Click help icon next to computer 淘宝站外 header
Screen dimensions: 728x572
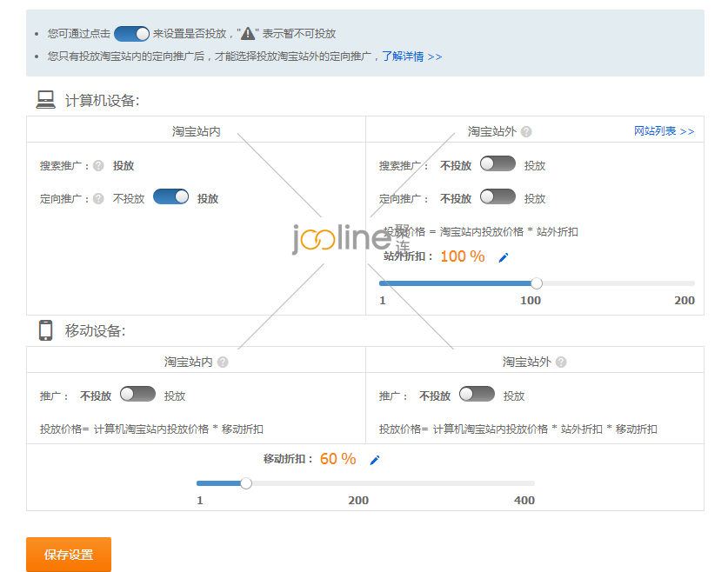[526, 132]
